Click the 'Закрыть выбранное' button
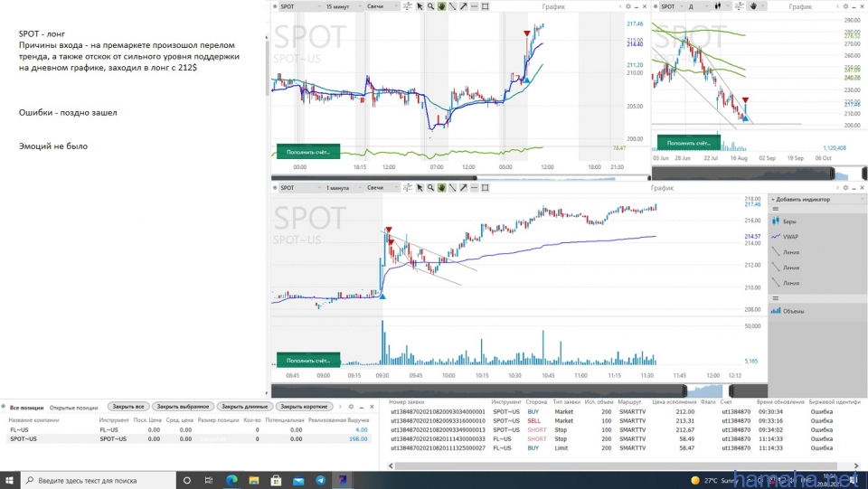Screen dimensions: 868x489 (x=183, y=407)
